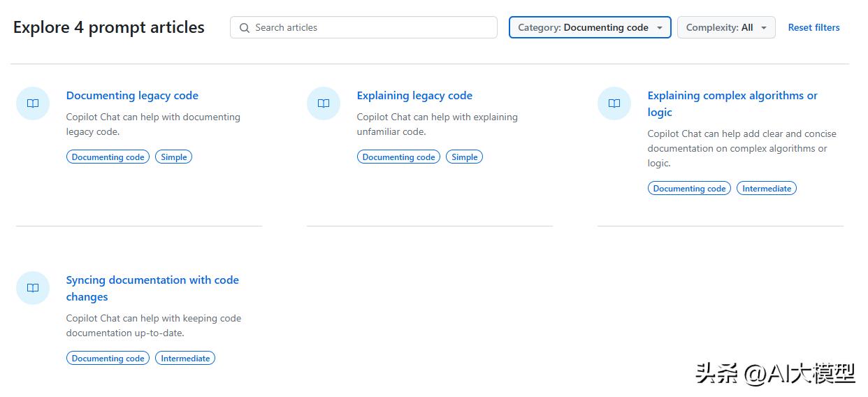Click Intermediate tag under Syncing documentation
The width and height of the screenshot is (868, 397).
tap(185, 359)
